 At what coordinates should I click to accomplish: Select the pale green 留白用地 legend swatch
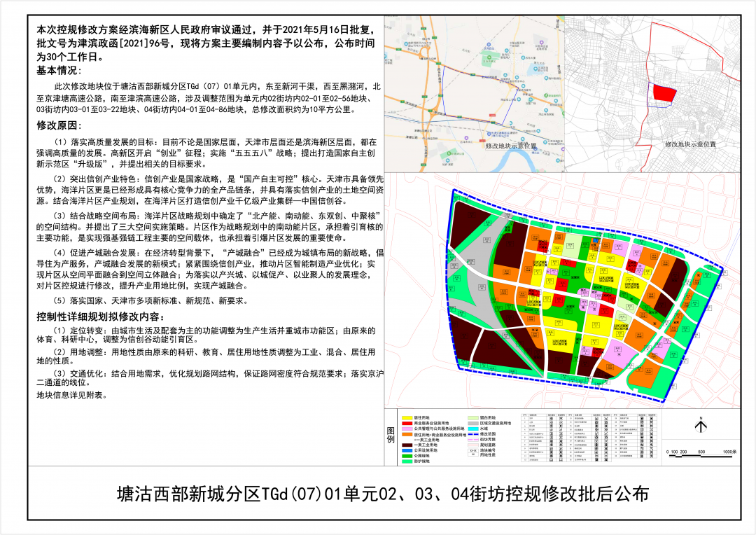473,418
